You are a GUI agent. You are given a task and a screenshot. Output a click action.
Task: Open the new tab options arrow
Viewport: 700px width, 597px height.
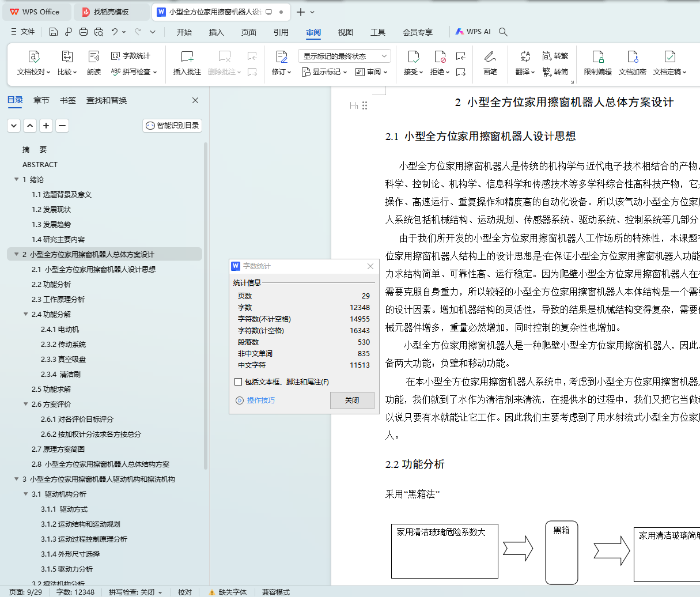(x=312, y=12)
